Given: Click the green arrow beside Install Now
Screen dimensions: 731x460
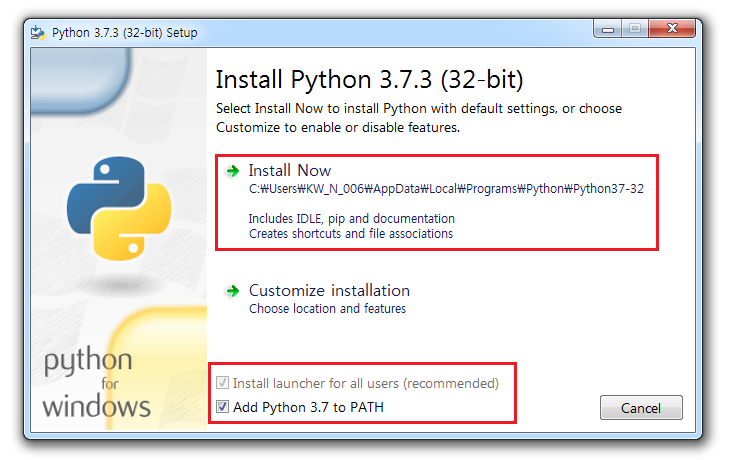Looking at the screenshot, I should (233, 171).
